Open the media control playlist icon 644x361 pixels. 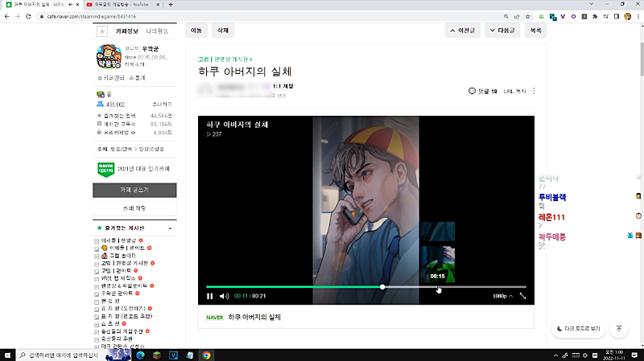(x=605, y=16)
